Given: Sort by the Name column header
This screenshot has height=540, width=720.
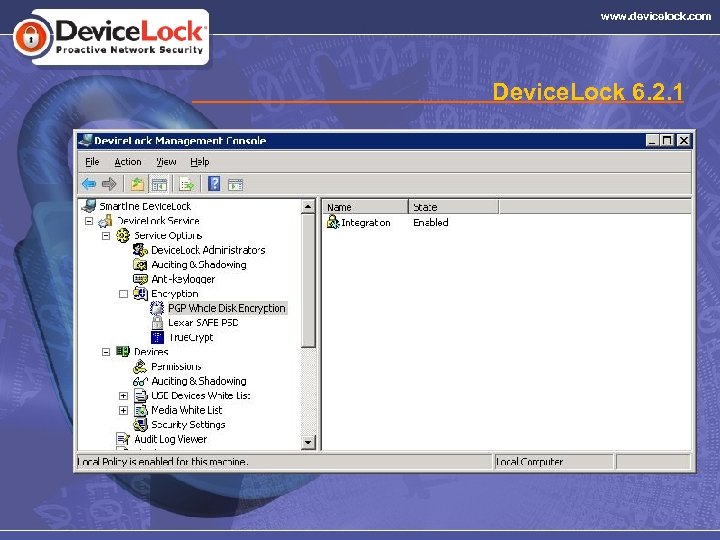Looking at the screenshot, I should tap(365, 207).
